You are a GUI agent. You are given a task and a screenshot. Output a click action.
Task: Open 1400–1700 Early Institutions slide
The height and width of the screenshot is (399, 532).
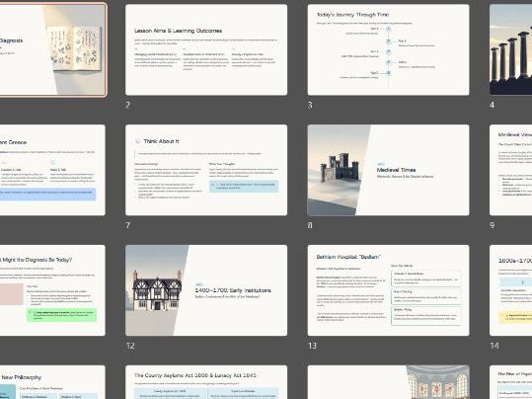[206, 290]
